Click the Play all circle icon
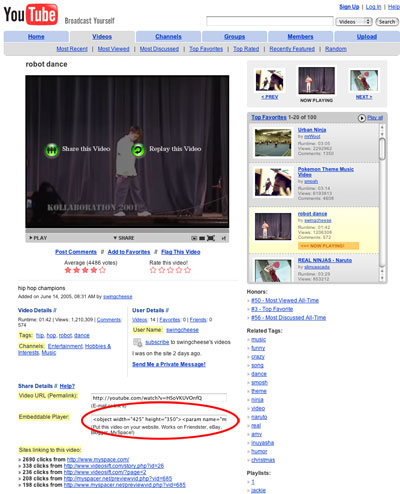 [x=362, y=118]
